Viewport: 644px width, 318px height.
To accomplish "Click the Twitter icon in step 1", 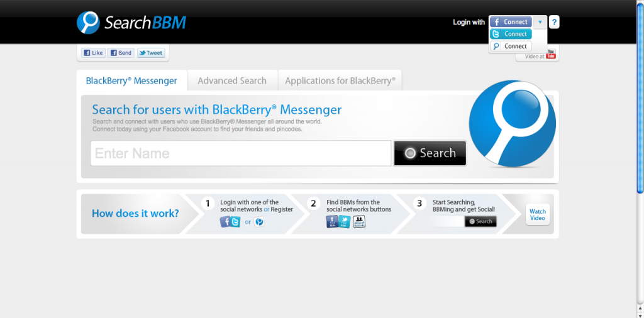I will pos(235,222).
